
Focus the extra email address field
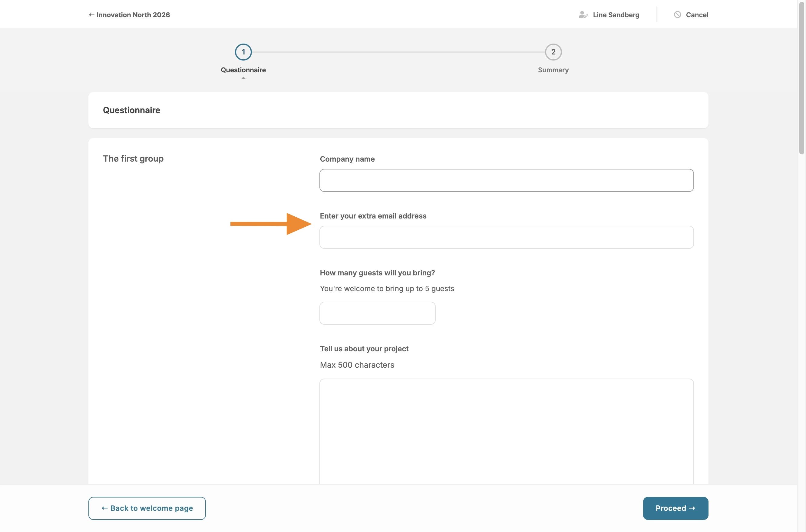click(506, 237)
